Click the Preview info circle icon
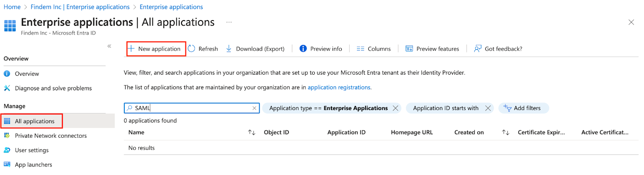Image resolution: width=644 pixels, height=175 pixels. click(303, 49)
